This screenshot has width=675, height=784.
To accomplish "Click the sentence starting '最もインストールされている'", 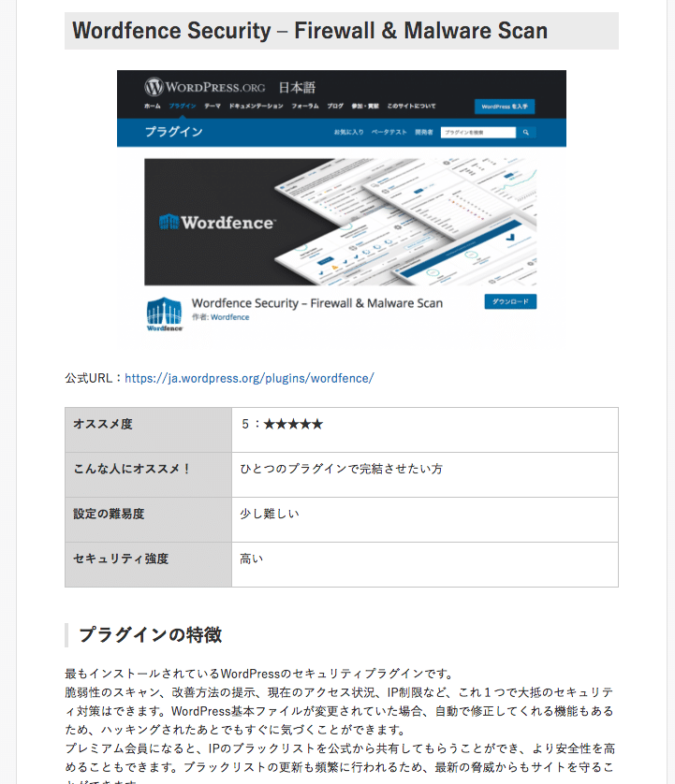I will [x=258, y=674].
